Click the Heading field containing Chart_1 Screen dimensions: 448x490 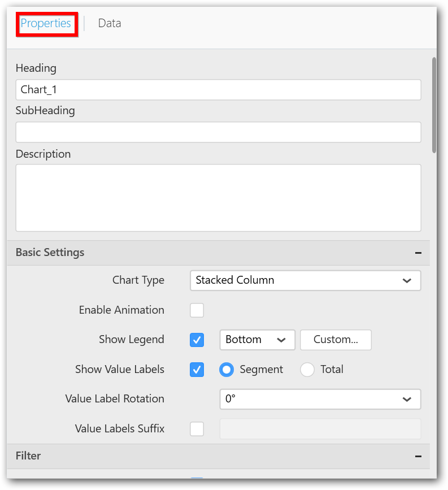click(218, 90)
